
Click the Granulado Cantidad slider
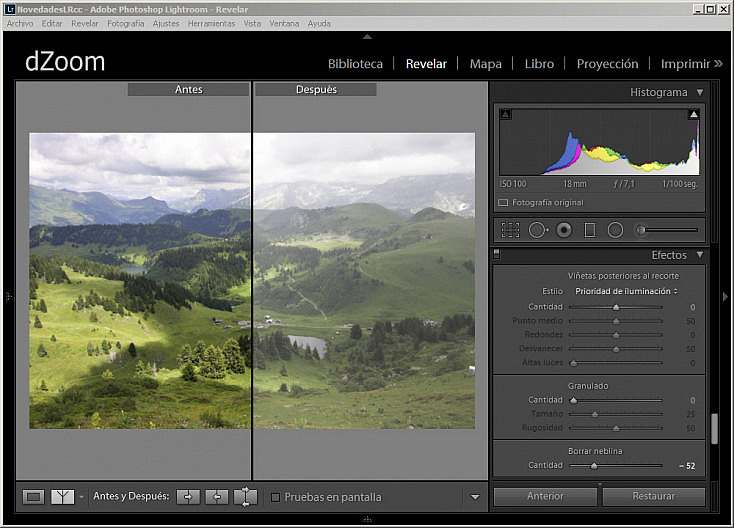pos(616,400)
